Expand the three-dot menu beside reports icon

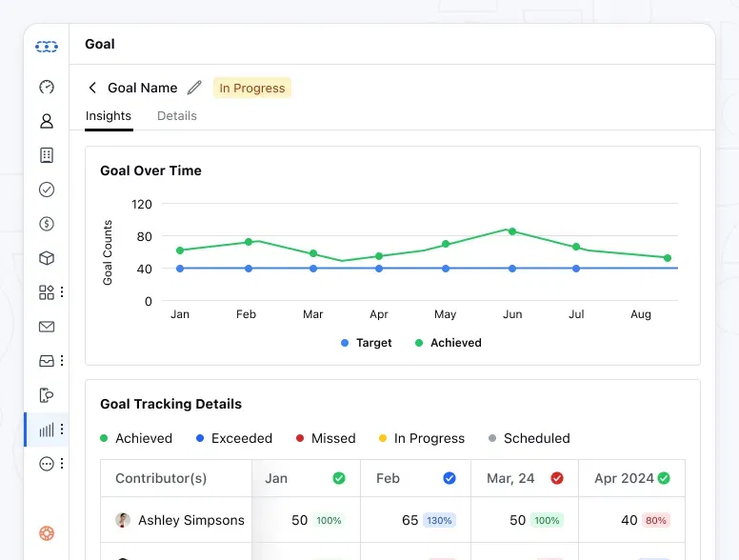point(62,430)
